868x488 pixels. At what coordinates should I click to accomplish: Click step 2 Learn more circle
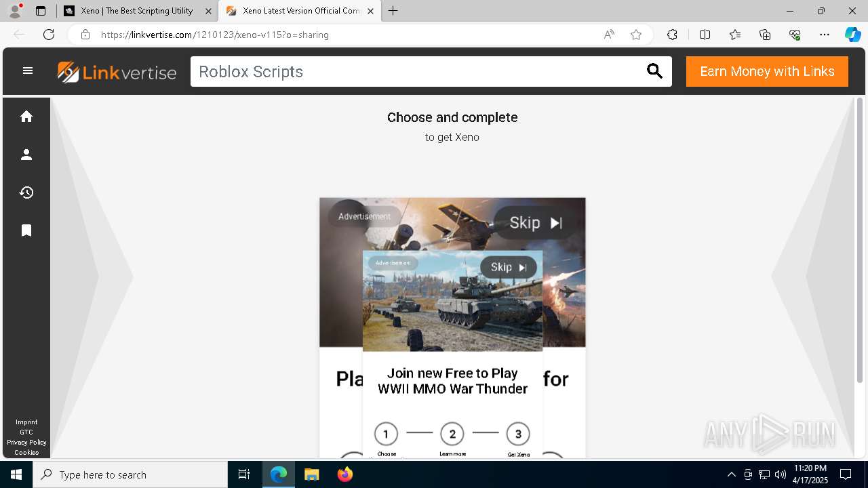(452, 434)
